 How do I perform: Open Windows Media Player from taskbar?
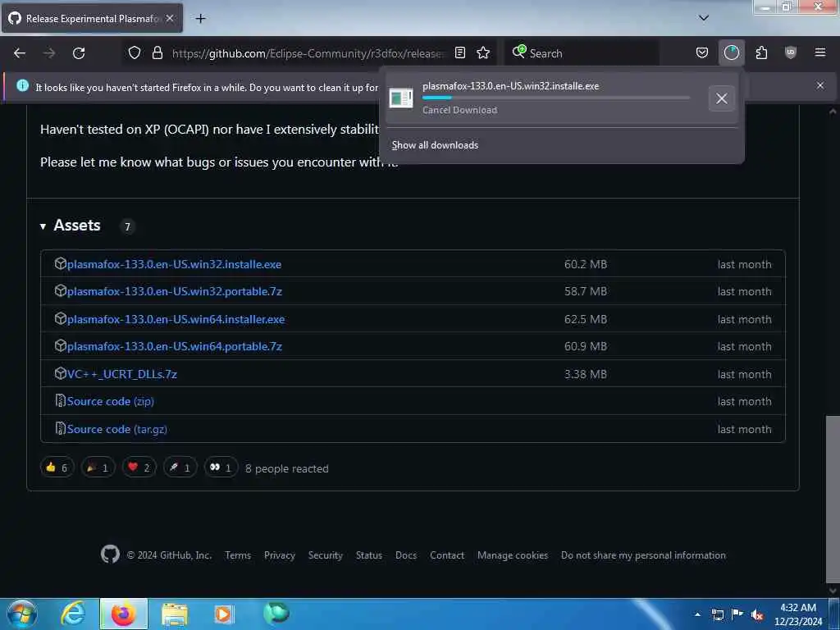(x=223, y=614)
